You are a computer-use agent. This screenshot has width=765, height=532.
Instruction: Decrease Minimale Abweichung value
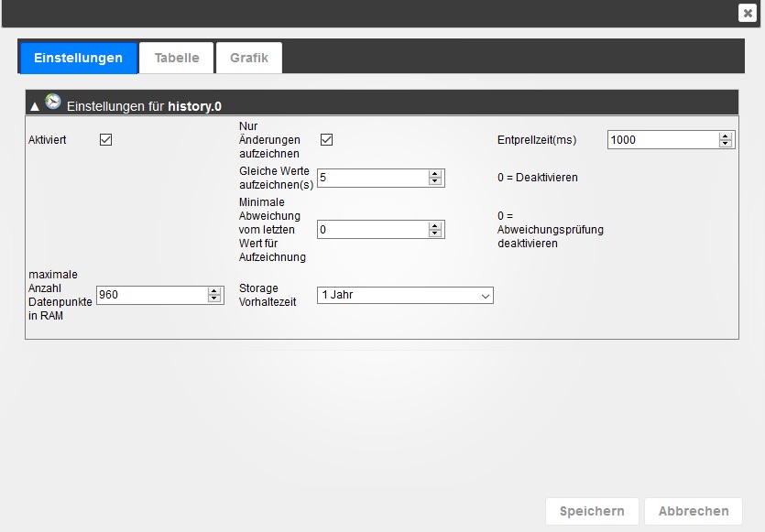[x=434, y=233]
